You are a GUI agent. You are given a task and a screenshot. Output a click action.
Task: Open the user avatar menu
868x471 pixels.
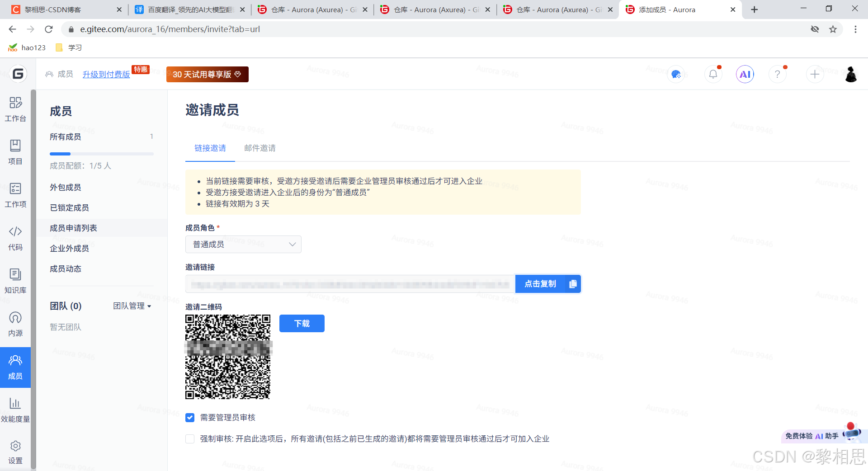pyautogui.click(x=851, y=74)
